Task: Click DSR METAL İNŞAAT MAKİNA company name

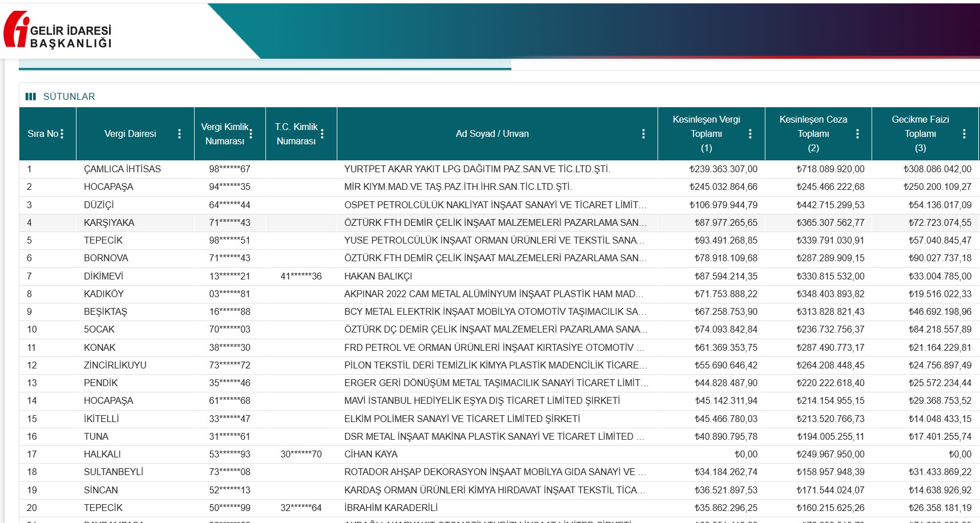Action: click(494, 436)
